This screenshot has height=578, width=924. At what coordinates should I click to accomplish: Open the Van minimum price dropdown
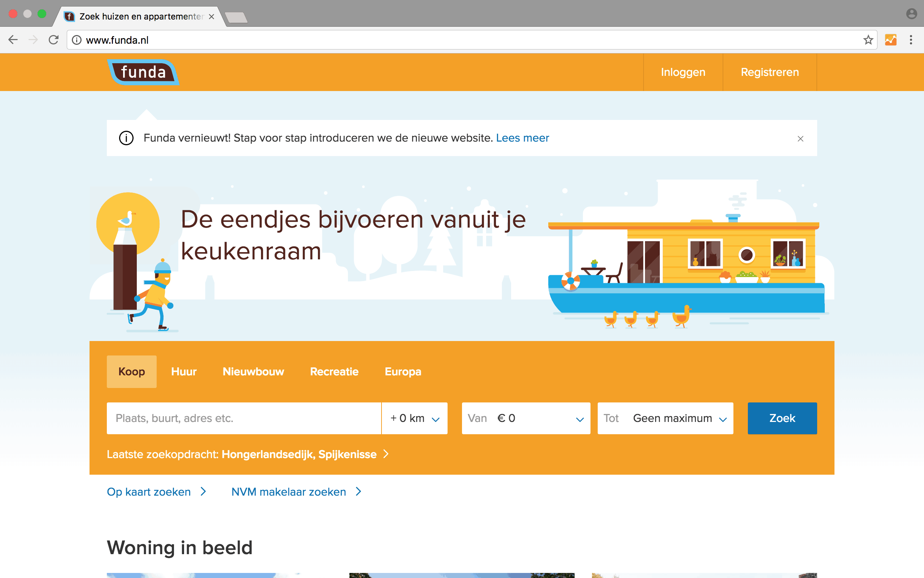click(526, 418)
